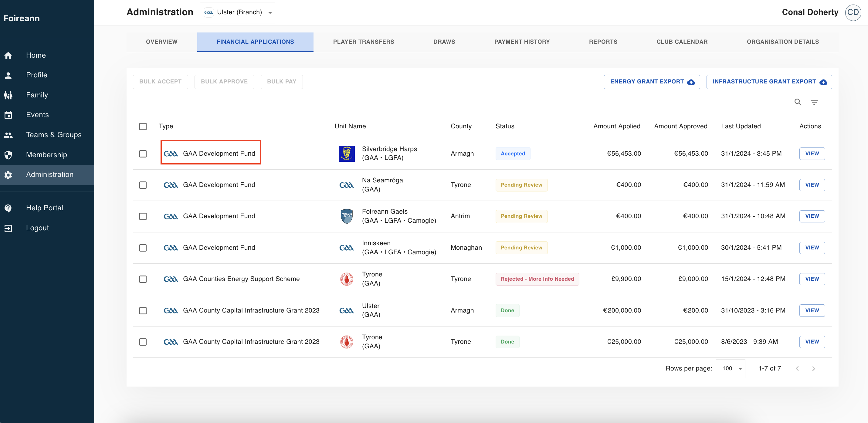Click GAA logo beside Counties Energy Support Scheme

click(x=171, y=279)
